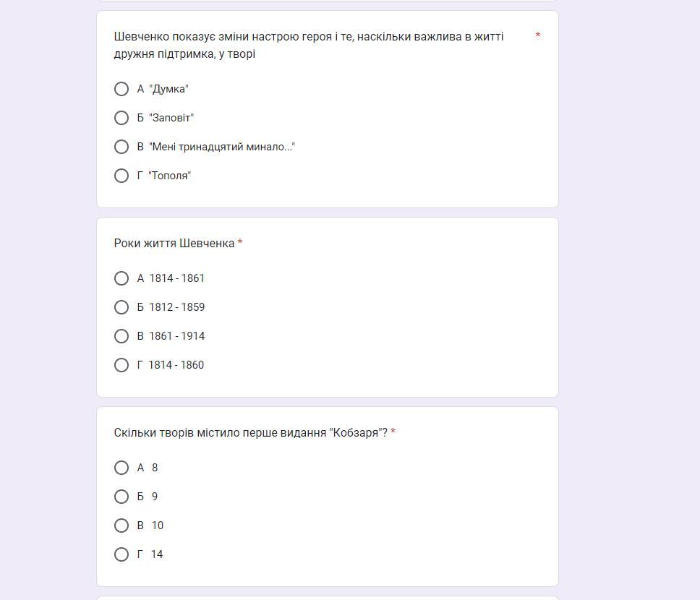
Task: Click the "1861 - 1914" label text
Action: (176, 336)
